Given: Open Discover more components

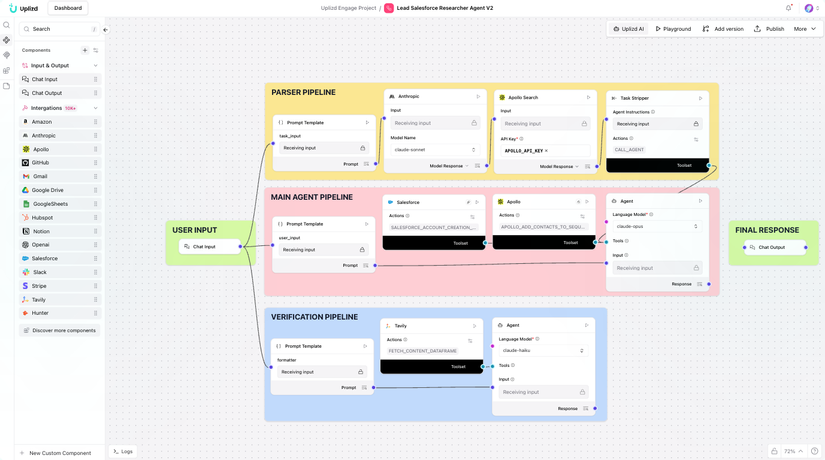Looking at the screenshot, I should [x=60, y=331].
